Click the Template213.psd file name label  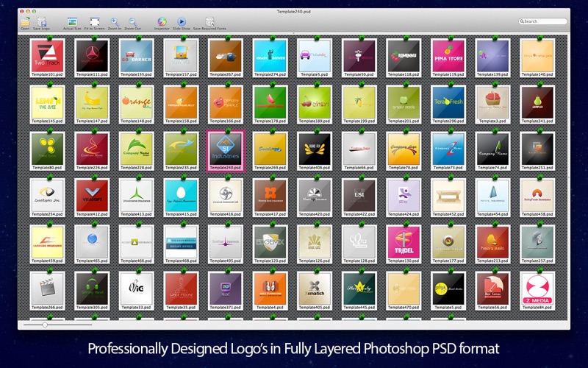pyautogui.click(x=492, y=261)
